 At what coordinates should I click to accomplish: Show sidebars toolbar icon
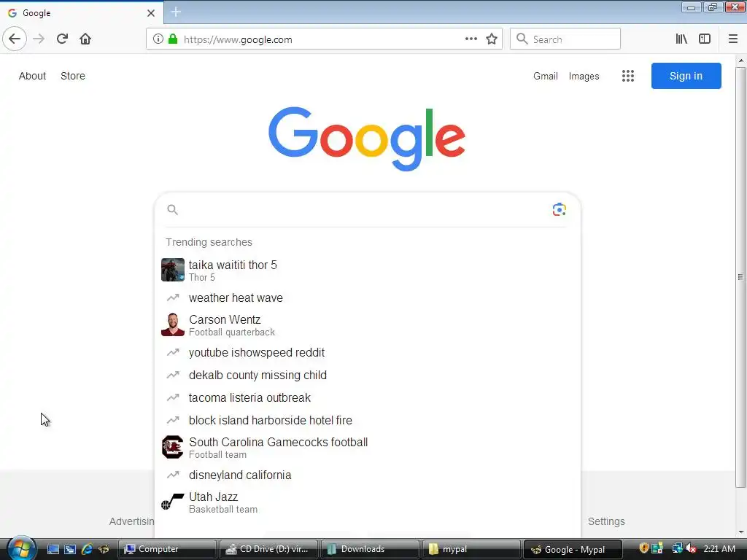[x=705, y=39]
